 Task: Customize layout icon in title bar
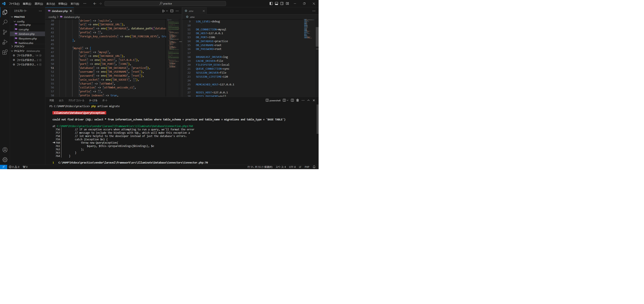288,3
